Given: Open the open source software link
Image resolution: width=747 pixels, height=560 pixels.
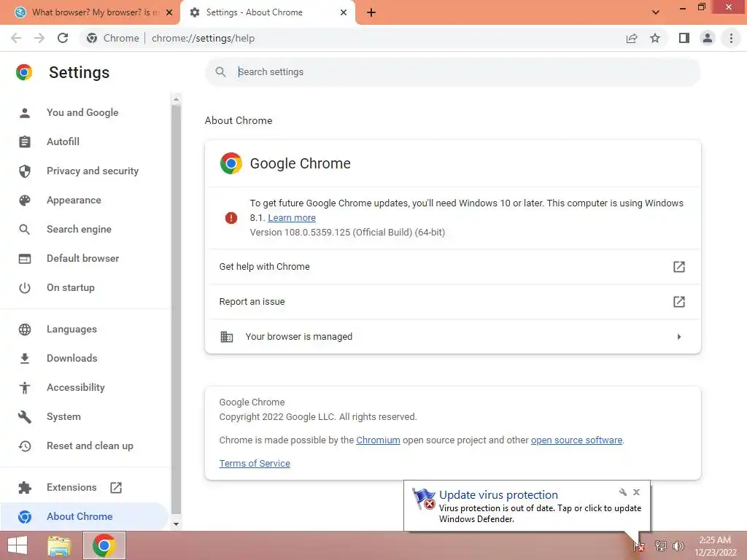Looking at the screenshot, I should pyautogui.click(x=576, y=440).
